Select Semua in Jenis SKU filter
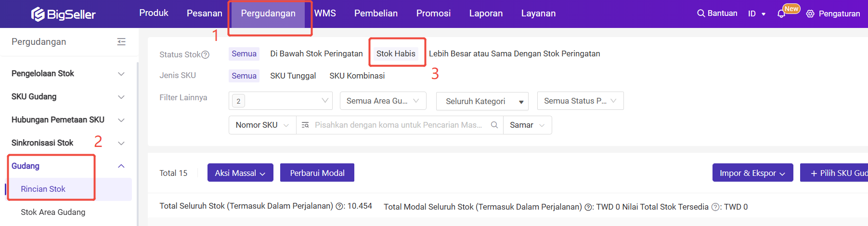This screenshot has width=868, height=226. (x=244, y=76)
